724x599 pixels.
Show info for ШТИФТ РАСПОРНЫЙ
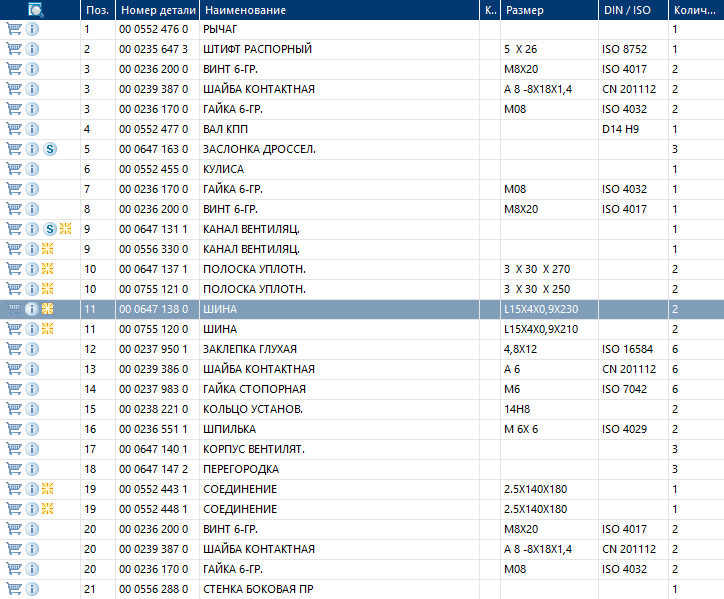tap(32, 49)
